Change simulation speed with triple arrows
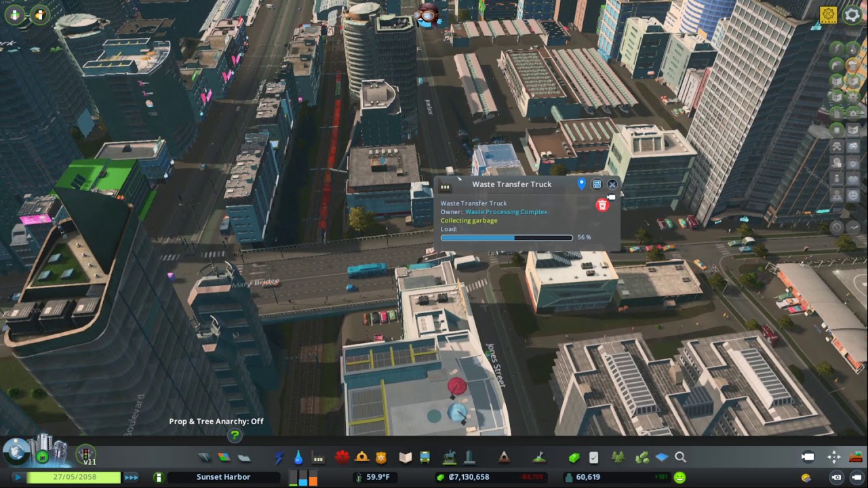This screenshot has height=488, width=868. click(132, 478)
